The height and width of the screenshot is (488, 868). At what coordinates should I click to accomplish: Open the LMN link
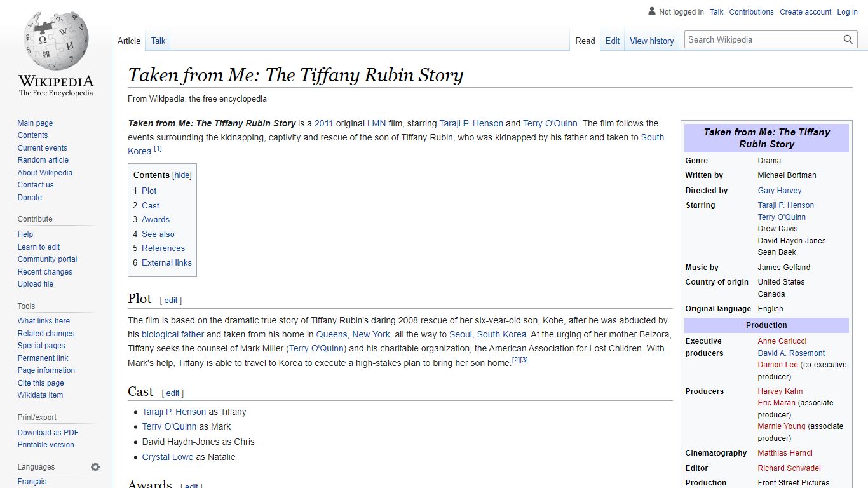click(376, 123)
